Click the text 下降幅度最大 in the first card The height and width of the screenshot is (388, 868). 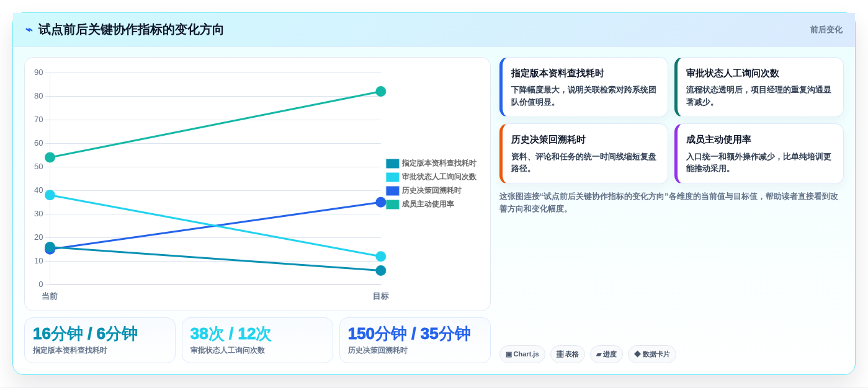pyautogui.click(x=535, y=90)
